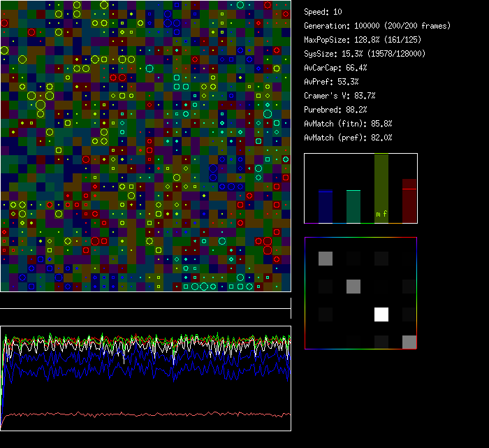Click the bottom-right gray matrix cell
This screenshot has height=448, width=489.
coord(409,342)
